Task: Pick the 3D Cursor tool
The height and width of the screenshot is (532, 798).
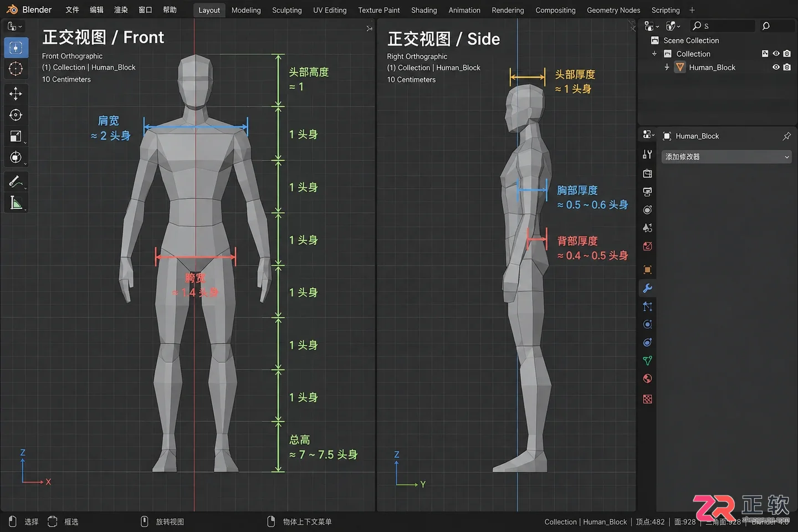Action: tap(16, 69)
